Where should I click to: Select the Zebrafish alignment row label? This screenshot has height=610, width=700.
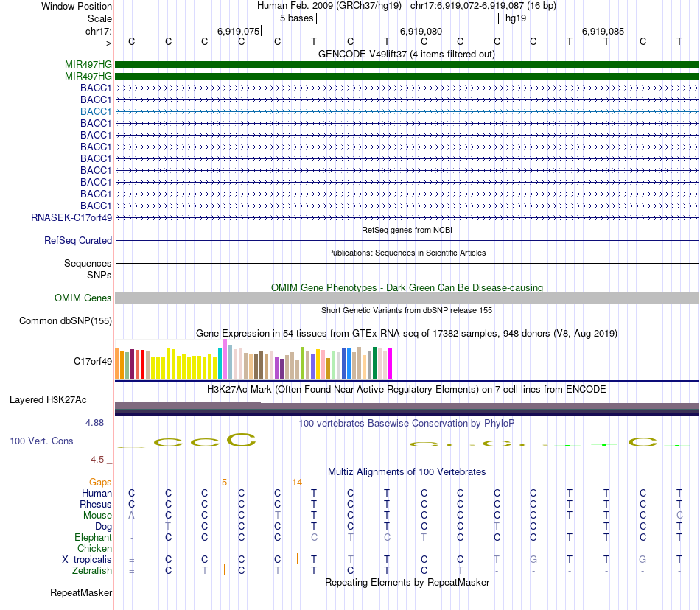[92, 571]
